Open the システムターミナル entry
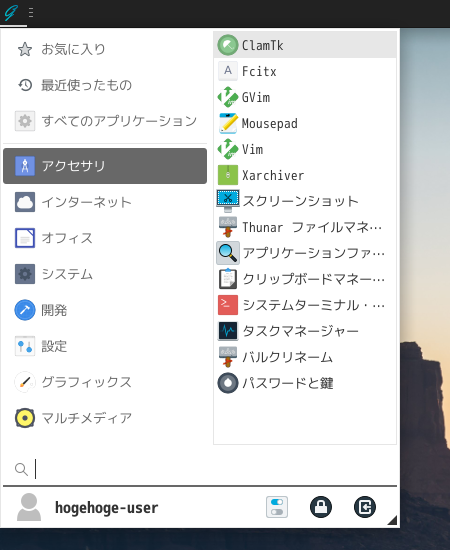 305,305
